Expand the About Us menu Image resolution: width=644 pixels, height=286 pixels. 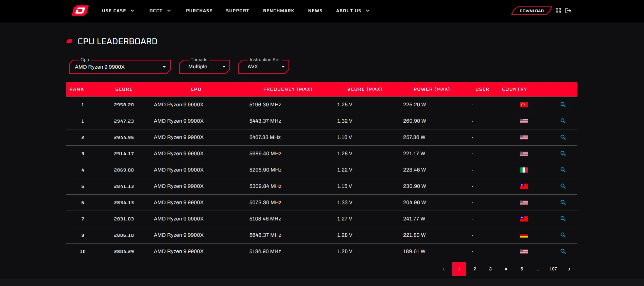pos(353,11)
